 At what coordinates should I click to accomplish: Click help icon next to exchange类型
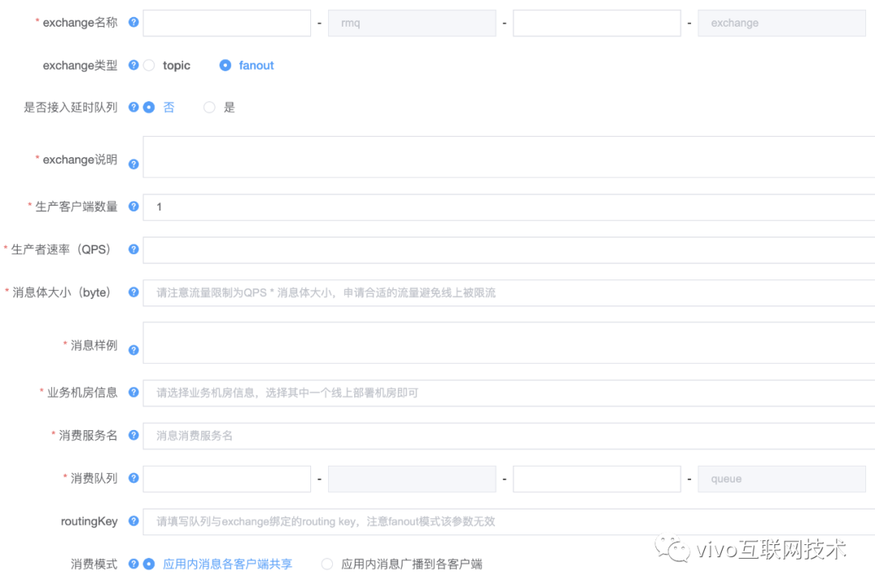(134, 66)
